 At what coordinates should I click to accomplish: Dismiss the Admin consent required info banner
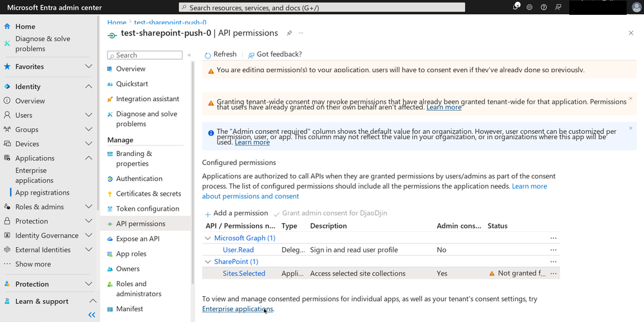(631, 128)
